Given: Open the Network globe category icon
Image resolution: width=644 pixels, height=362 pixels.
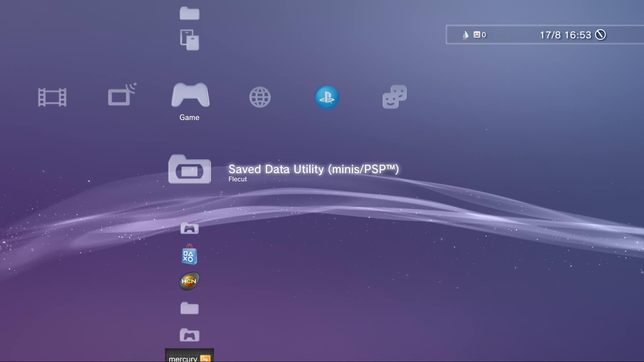Looking at the screenshot, I should coord(260,97).
